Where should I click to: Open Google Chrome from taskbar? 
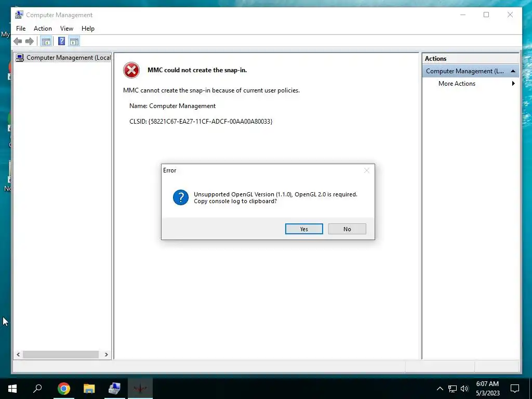tap(64, 389)
